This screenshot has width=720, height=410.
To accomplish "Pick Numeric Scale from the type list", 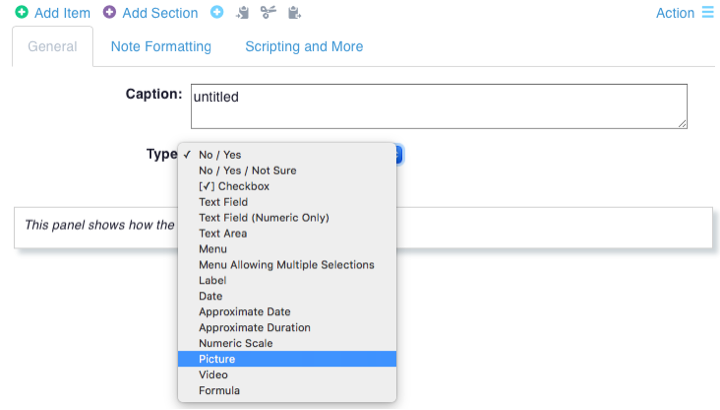I will (235, 343).
